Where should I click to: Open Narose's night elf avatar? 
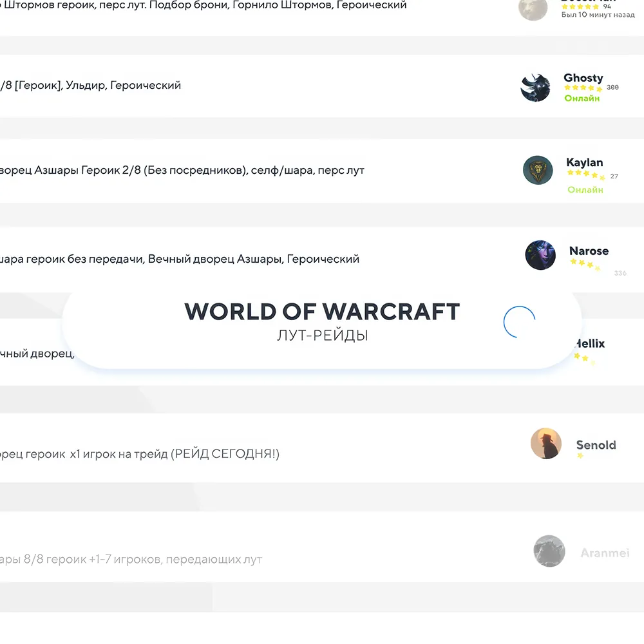540,255
